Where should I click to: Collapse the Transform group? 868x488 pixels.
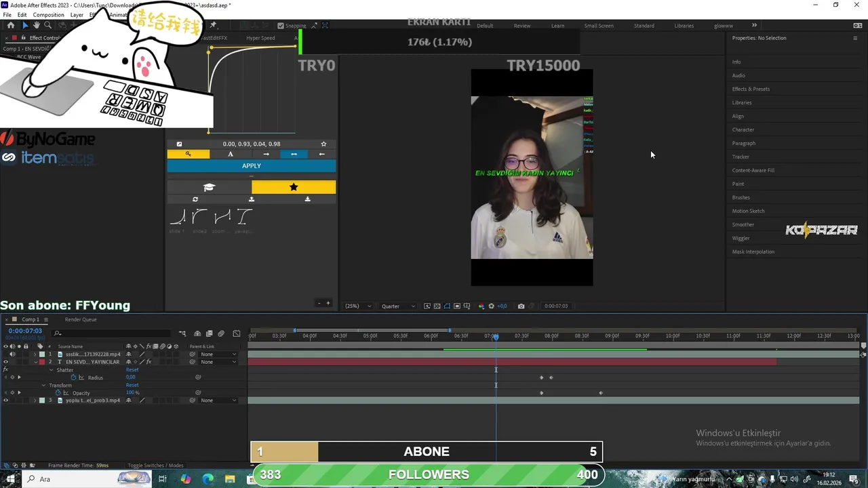[44, 386]
